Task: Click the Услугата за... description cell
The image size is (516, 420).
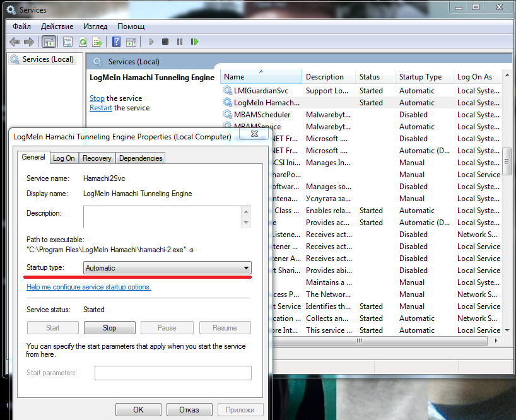Action: (x=328, y=198)
